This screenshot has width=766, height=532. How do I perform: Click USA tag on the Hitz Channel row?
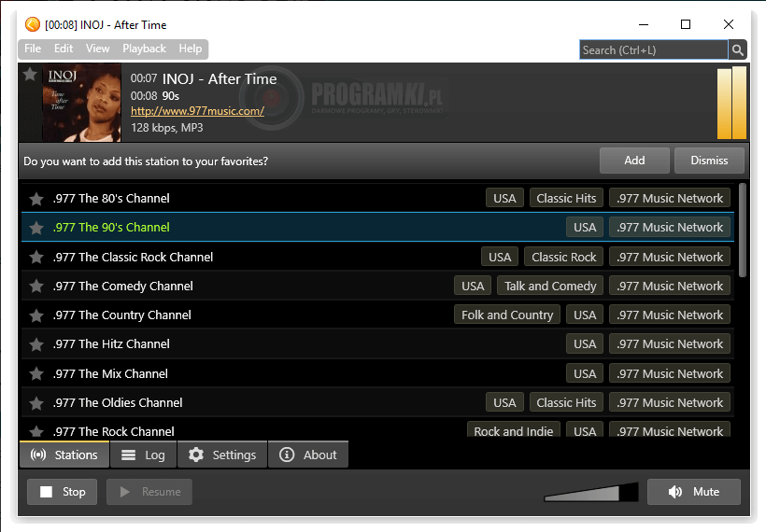point(585,343)
